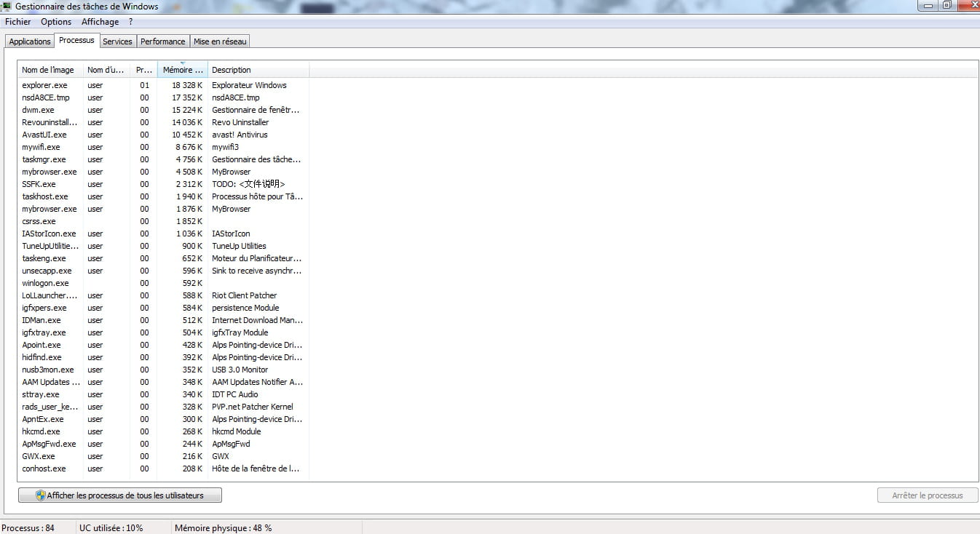Open the Affichage menu
Screen dimensions: 980x534
100,22
